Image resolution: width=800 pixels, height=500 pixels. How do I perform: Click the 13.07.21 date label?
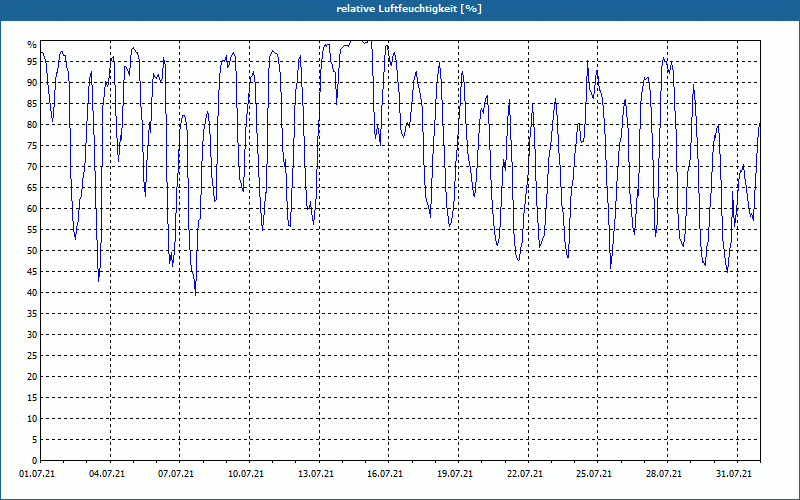click(x=316, y=474)
